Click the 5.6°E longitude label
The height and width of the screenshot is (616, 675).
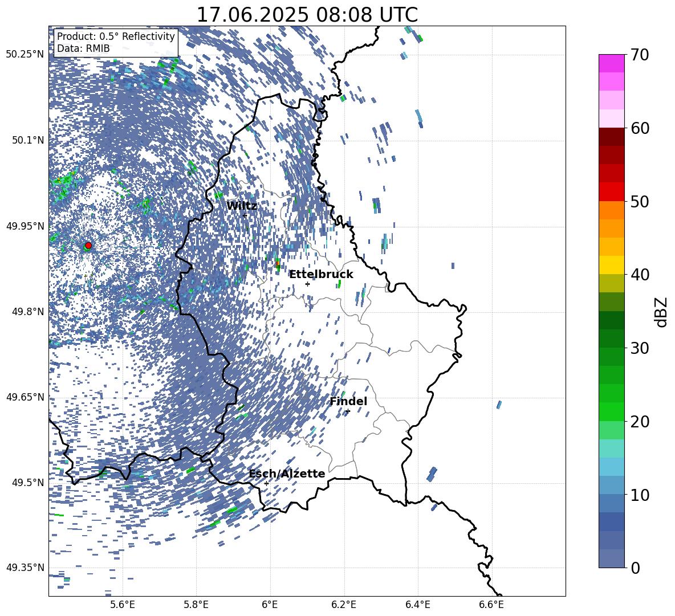point(122,605)
